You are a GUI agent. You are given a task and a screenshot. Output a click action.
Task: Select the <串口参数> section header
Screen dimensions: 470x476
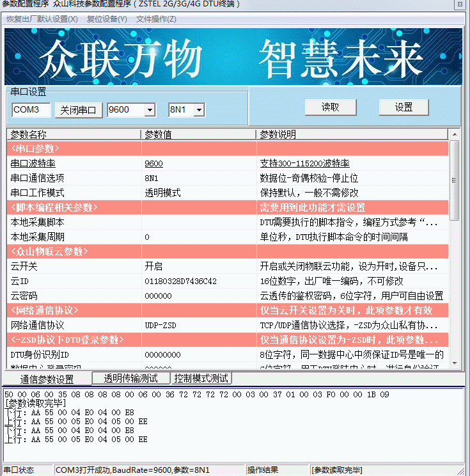coord(228,148)
